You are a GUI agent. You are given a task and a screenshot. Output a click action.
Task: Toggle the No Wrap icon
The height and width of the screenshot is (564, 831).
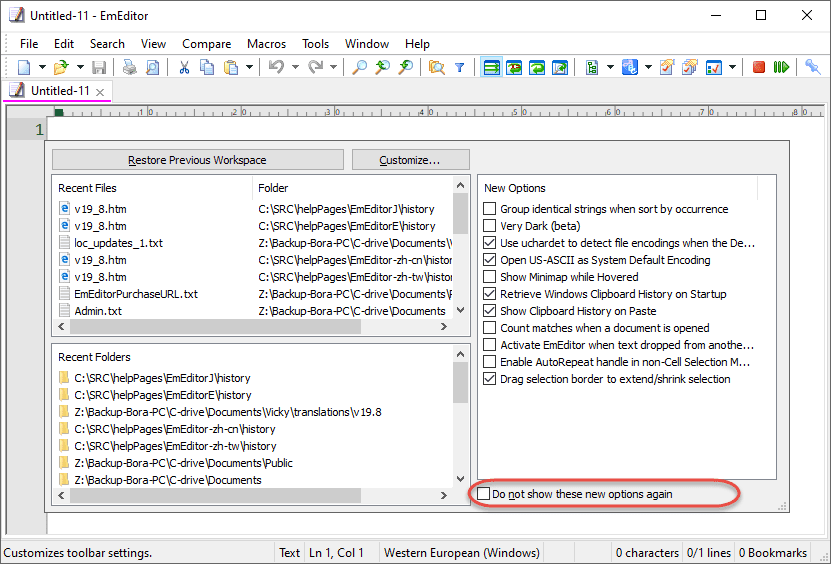pyautogui.click(x=491, y=67)
